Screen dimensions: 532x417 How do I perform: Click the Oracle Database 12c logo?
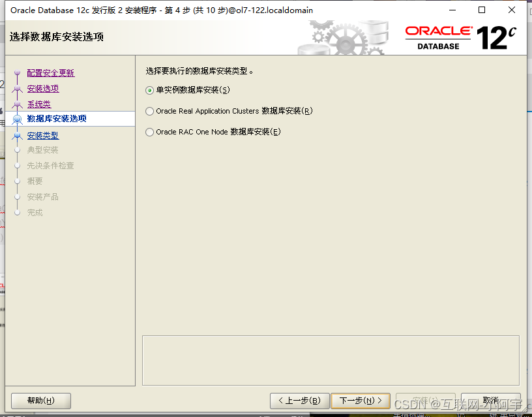click(461, 38)
